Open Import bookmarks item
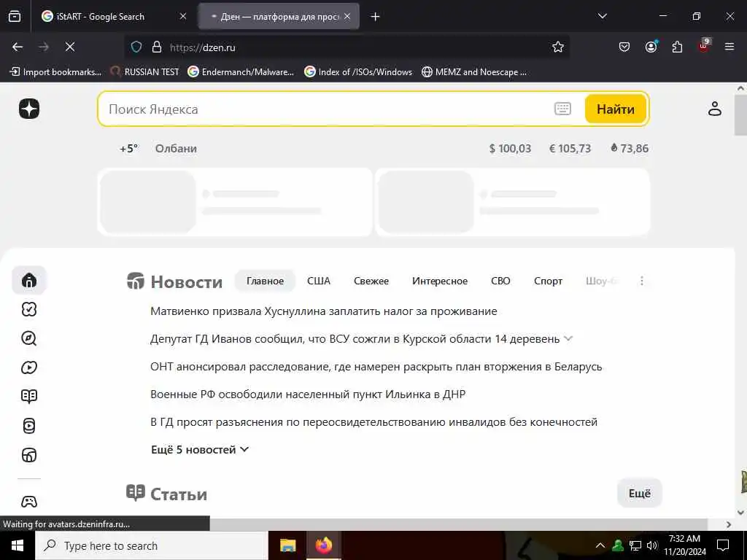 point(55,72)
